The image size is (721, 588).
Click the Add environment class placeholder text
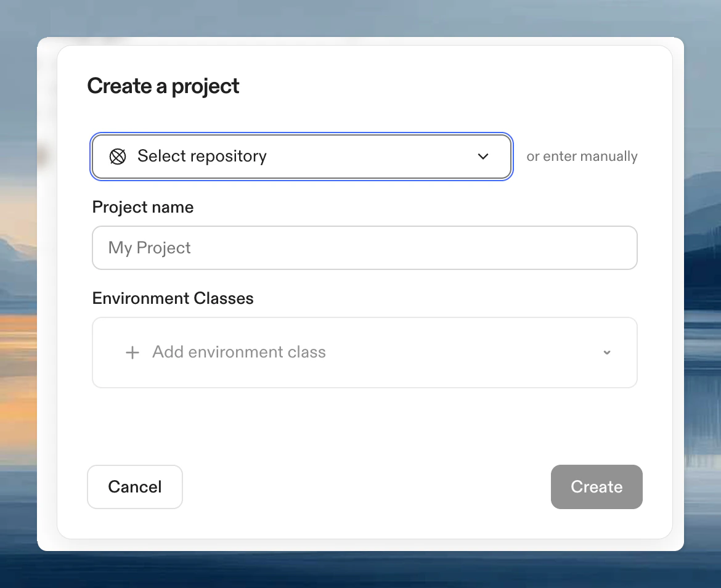(239, 352)
